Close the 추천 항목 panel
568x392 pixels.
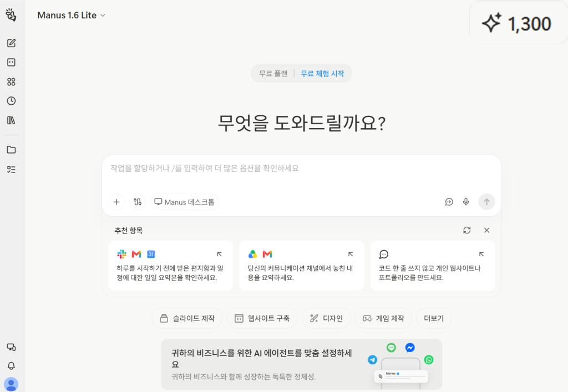coord(486,230)
